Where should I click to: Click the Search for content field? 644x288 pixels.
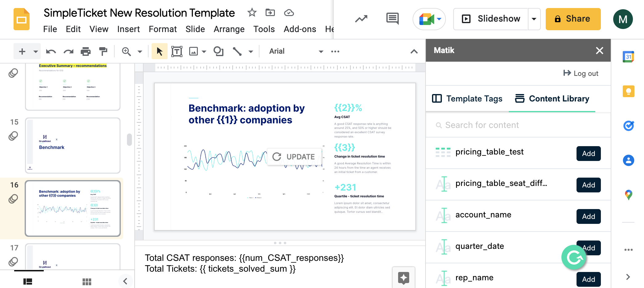tap(518, 125)
